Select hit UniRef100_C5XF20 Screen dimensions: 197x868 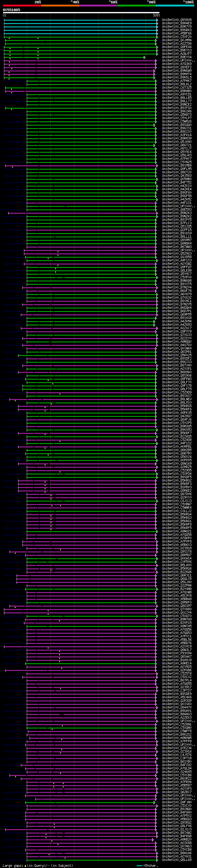(177, 37)
